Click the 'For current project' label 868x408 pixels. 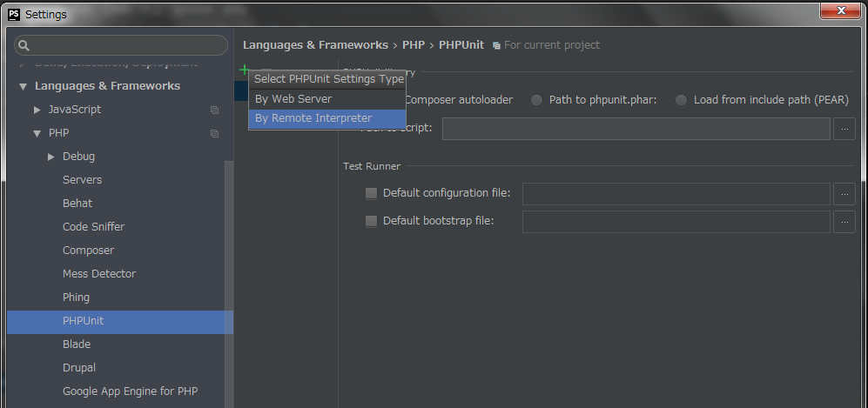click(x=552, y=44)
